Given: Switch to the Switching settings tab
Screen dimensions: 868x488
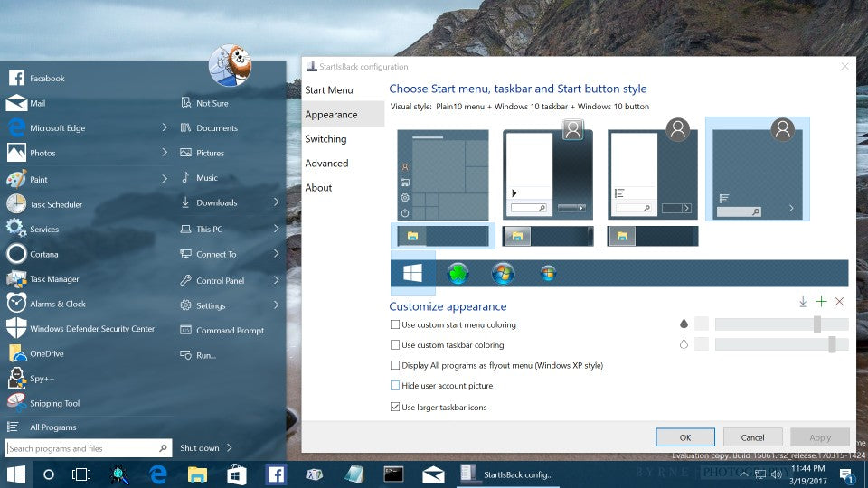Looking at the screenshot, I should coord(325,139).
